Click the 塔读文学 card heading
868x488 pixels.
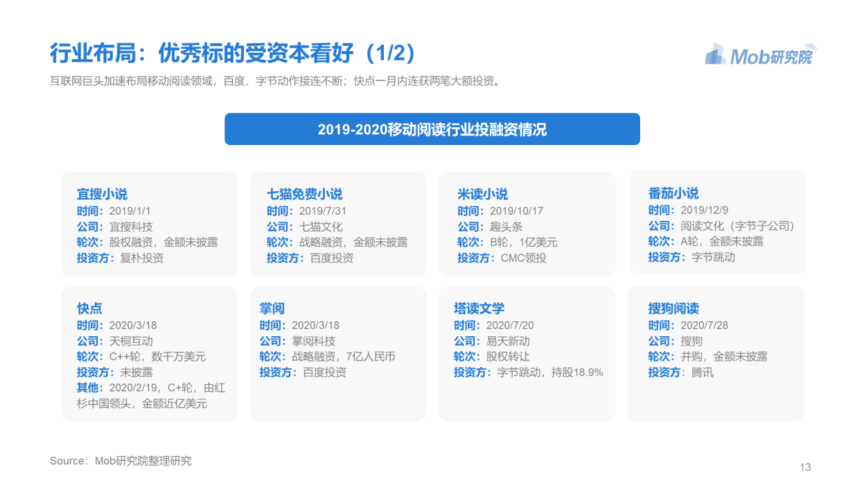coord(479,308)
